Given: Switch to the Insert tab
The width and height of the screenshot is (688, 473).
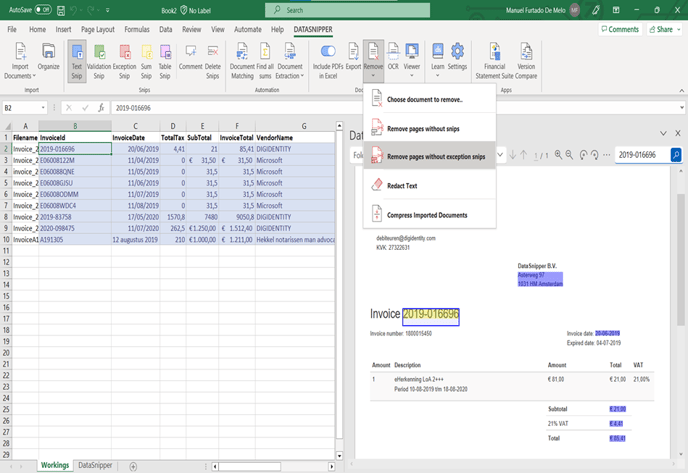Looking at the screenshot, I should [63, 29].
